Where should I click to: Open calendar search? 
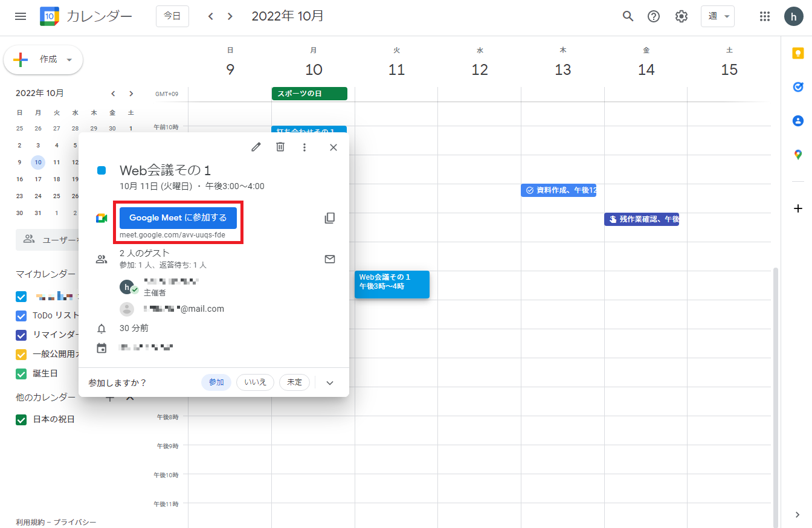[628, 16]
